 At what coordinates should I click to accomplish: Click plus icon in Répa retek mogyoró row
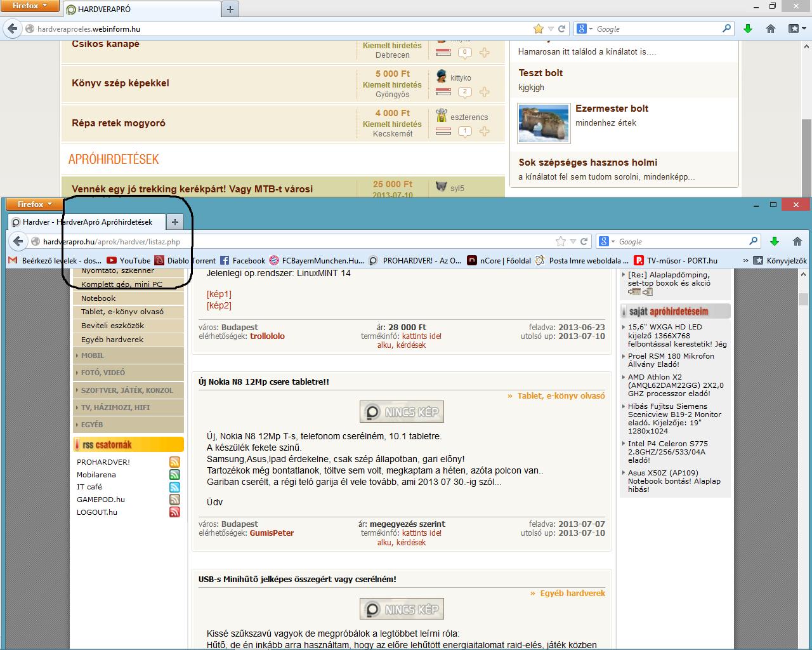tap(485, 131)
